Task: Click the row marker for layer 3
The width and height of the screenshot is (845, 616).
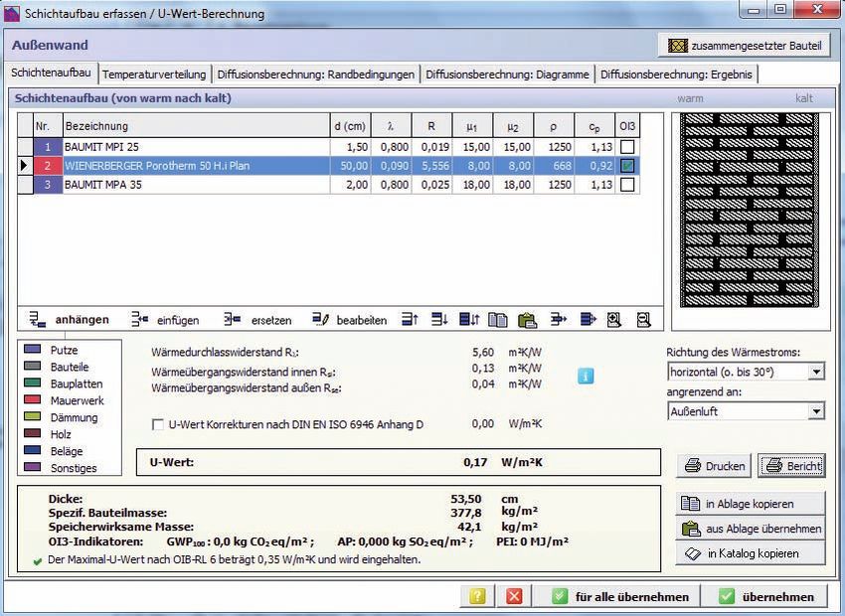Action: click(25, 185)
